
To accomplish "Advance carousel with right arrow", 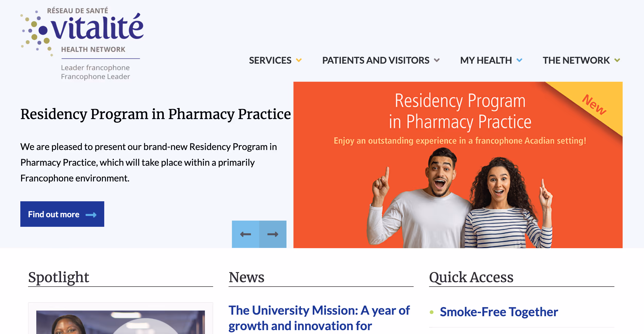I will coord(273,234).
